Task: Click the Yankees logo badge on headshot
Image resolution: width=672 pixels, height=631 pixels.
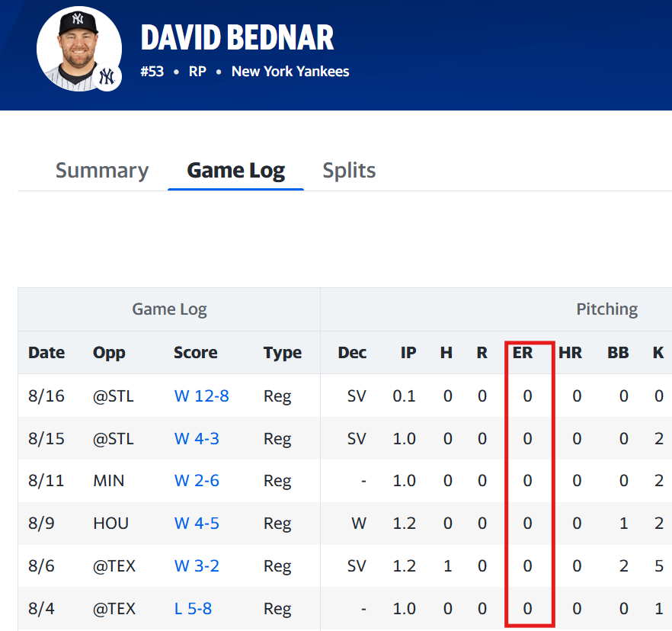Action: 107,77
